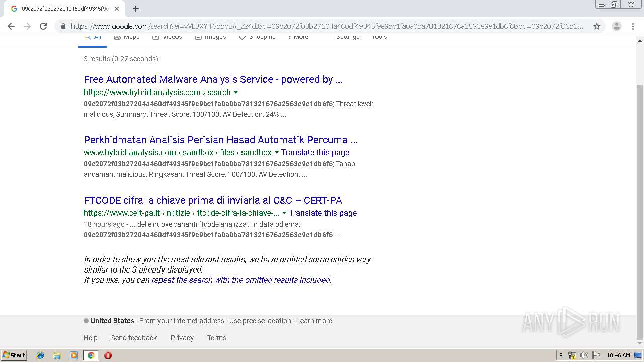The height and width of the screenshot is (362, 644).
Task: Click Send feedback in footer
Action: (134, 338)
